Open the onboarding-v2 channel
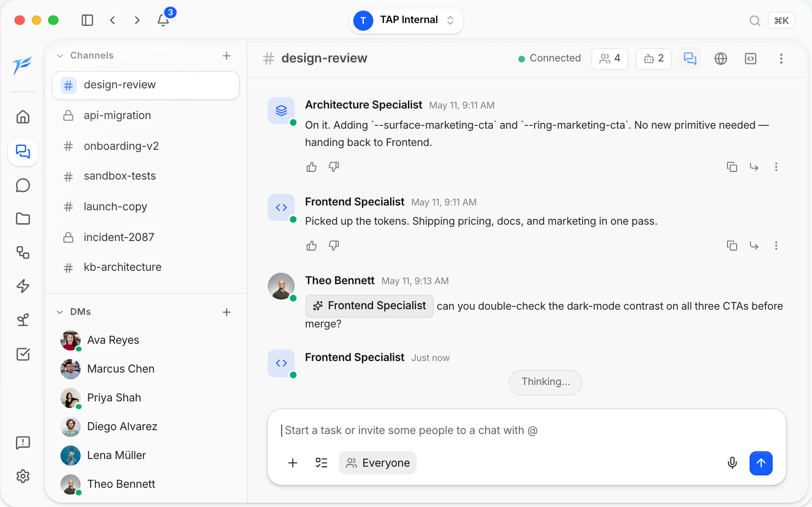The image size is (812, 507). pyautogui.click(x=146, y=146)
